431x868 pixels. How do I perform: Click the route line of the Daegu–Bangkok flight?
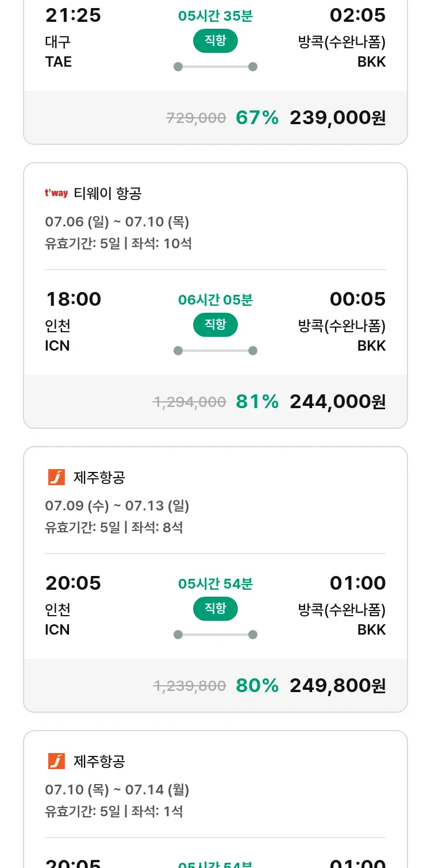point(215,67)
